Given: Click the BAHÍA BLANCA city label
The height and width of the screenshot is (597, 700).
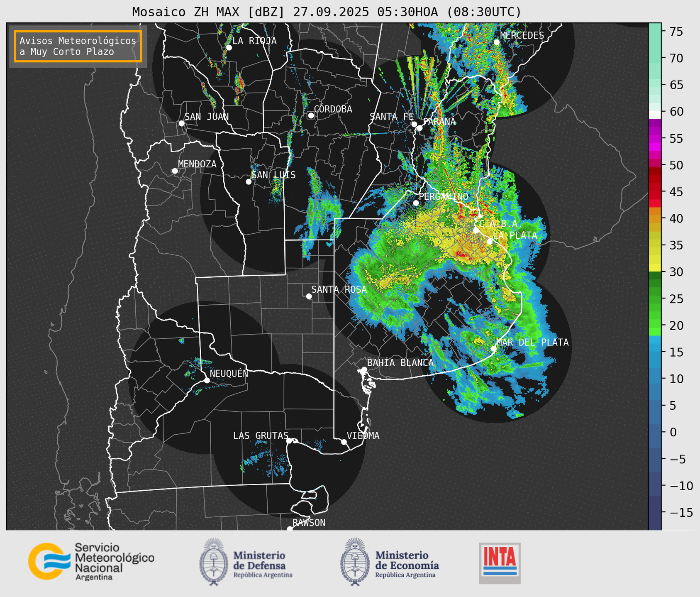Looking at the screenshot, I should point(400,363).
